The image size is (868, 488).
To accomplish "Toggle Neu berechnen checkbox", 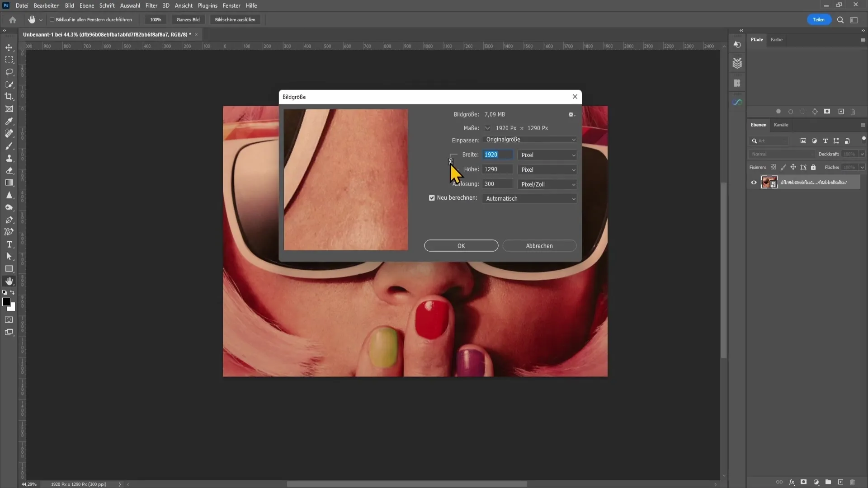I will click(x=432, y=198).
